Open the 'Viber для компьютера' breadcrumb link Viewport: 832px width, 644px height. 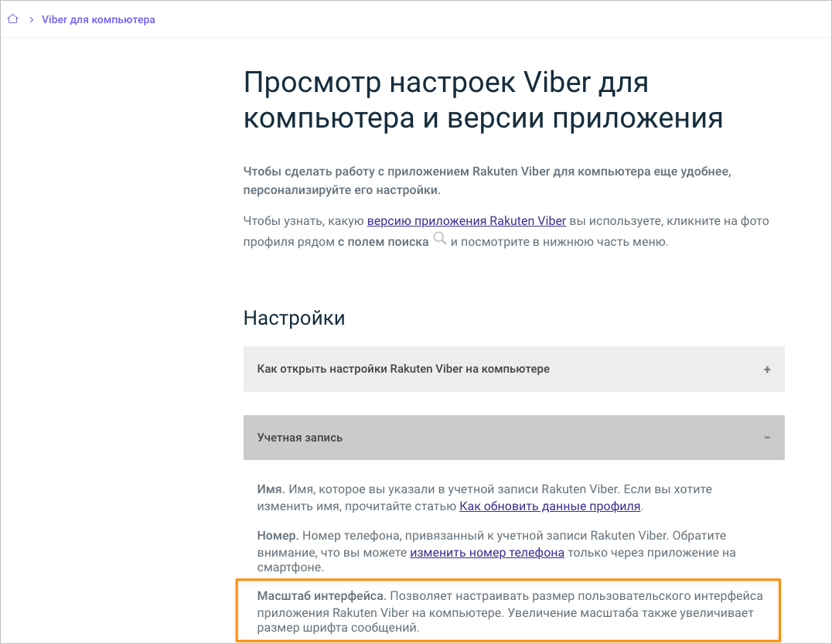pyautogui.click(x=98, y=19)
